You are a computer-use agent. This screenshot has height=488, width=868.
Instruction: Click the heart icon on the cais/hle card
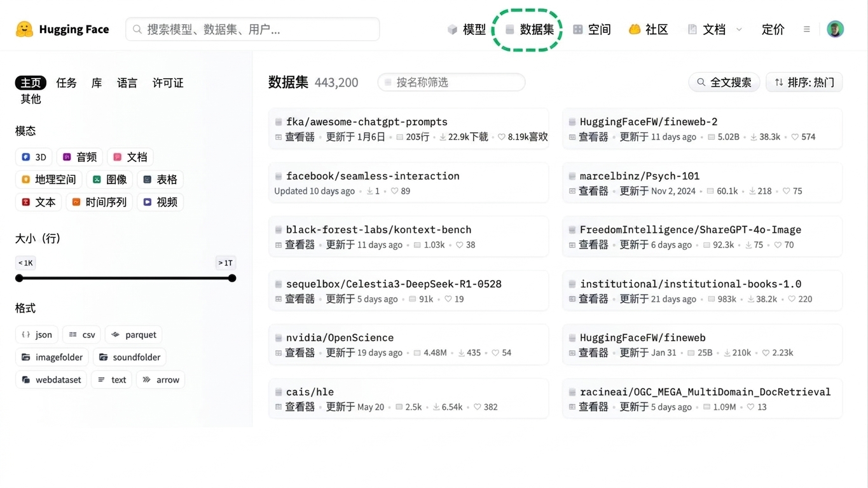coord(478,407)
